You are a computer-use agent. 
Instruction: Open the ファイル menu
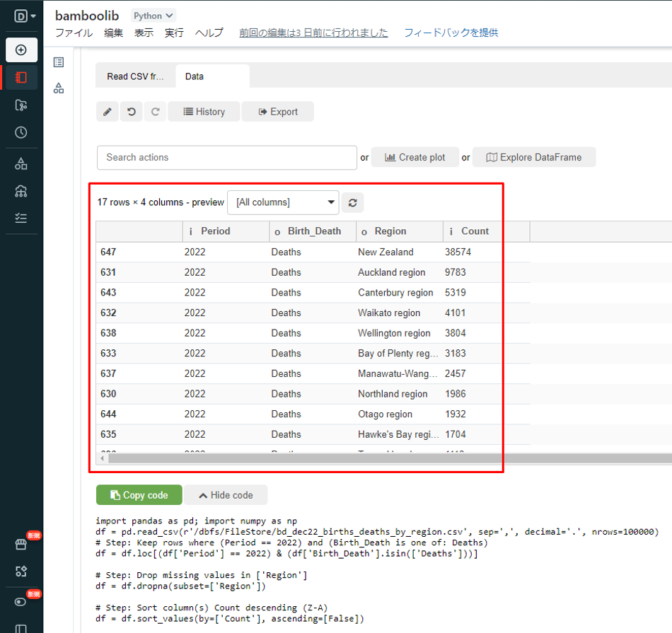pos(74,33)
